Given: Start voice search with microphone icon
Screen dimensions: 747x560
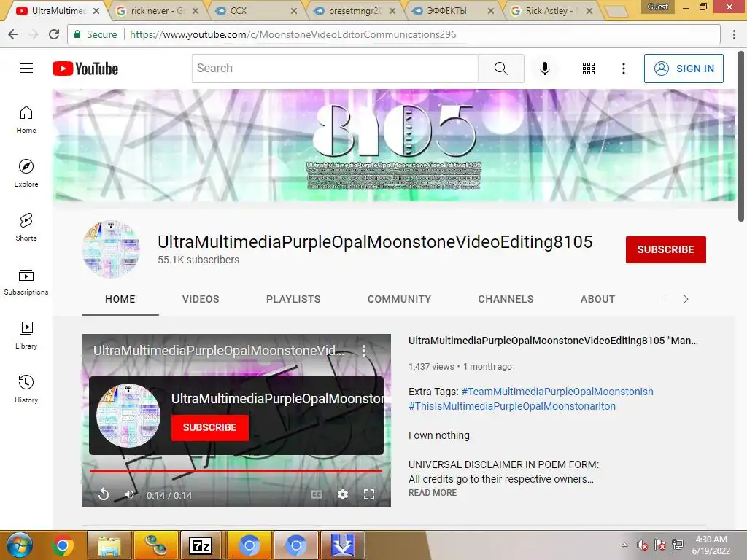Looking at the screenshot, I should click(x=544, y=69).
